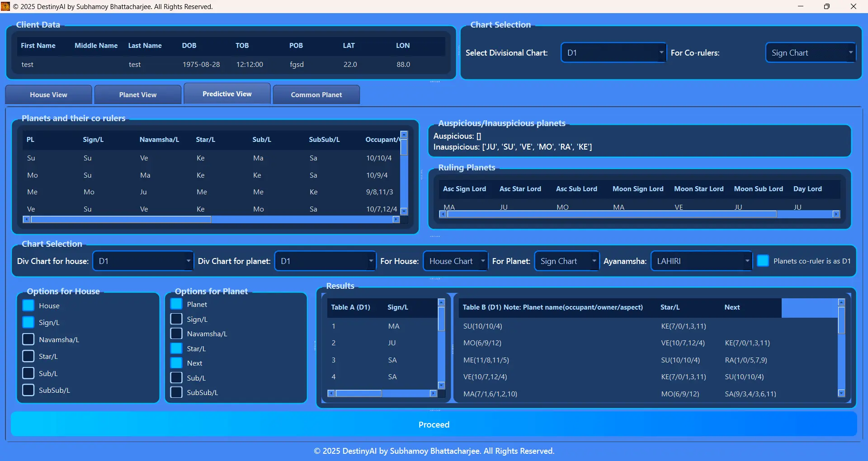Switch to the House View tab
This screenshot has width=868, height=461.
[x=48, y=94]
